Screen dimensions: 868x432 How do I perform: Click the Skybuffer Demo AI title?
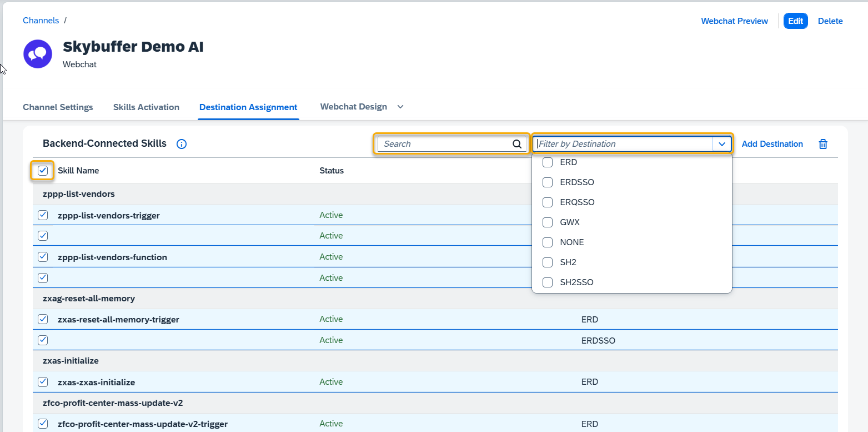tap(133, 47)
